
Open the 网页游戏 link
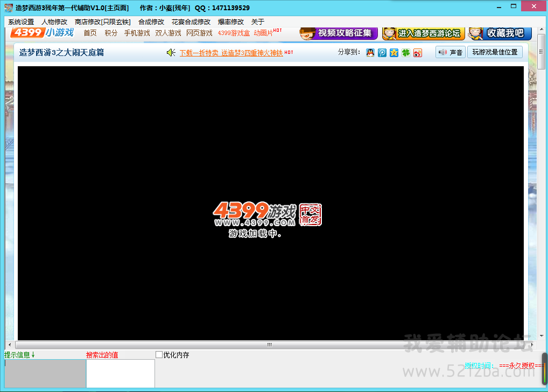point(199,33)
